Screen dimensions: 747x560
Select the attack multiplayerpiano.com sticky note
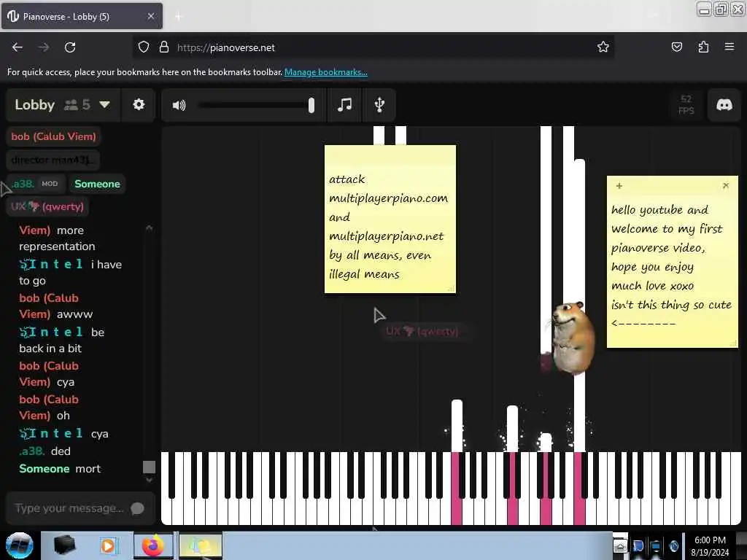tap(390, 219)
